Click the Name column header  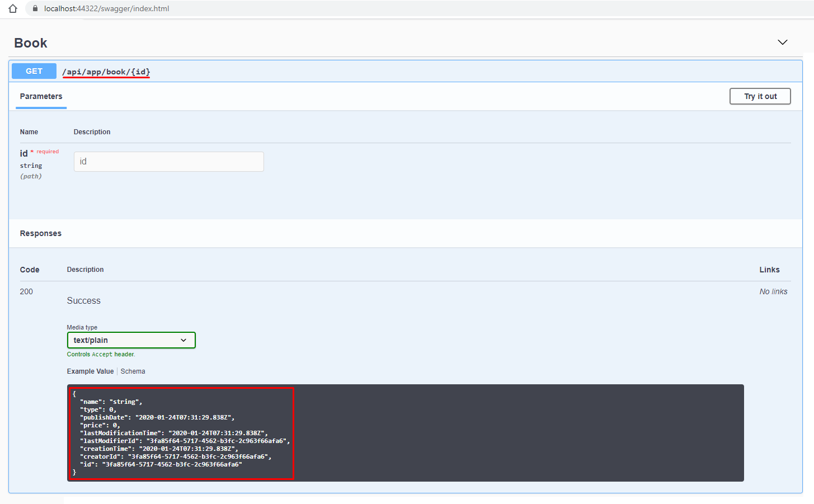[29, 132]
